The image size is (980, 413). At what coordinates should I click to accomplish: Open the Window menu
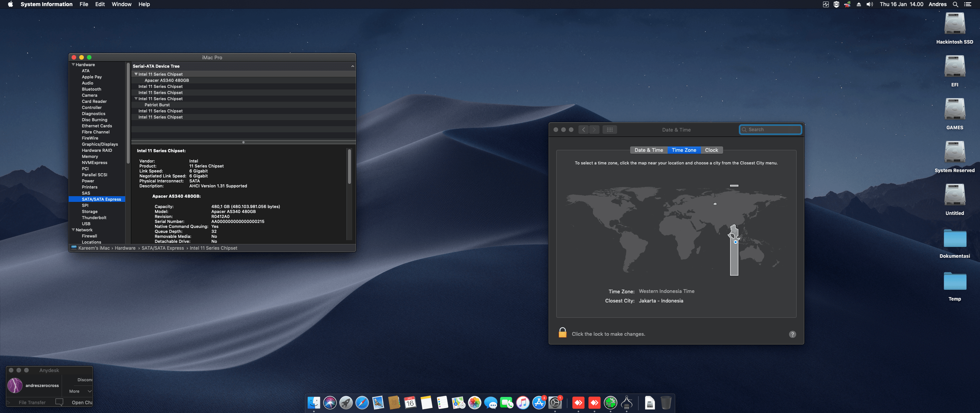121,4
